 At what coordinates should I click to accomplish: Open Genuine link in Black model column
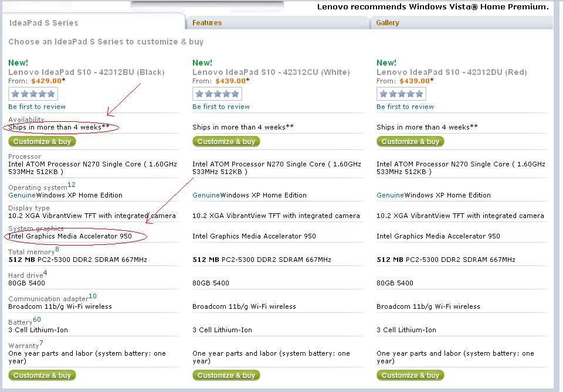pyautogui.click(x=22, y=195)
